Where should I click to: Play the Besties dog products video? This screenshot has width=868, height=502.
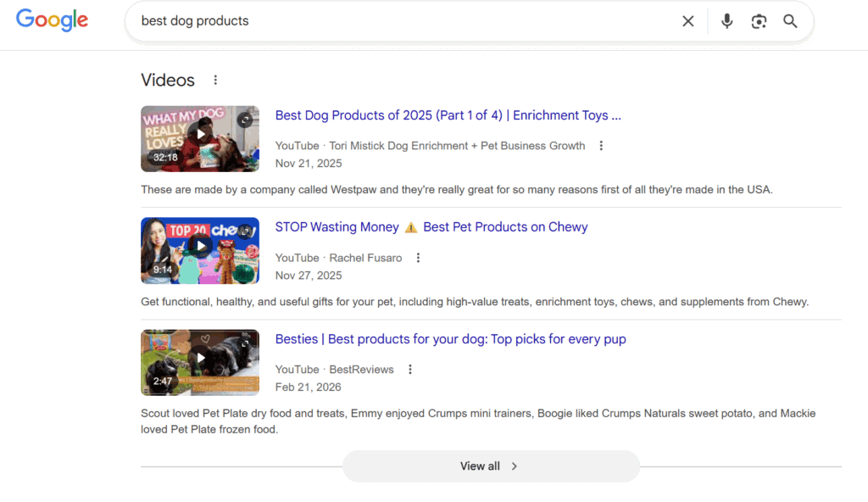(x=200, y=358)
